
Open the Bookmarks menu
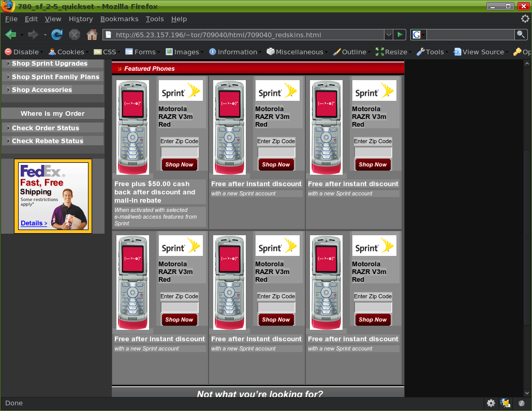click(119, 19)
